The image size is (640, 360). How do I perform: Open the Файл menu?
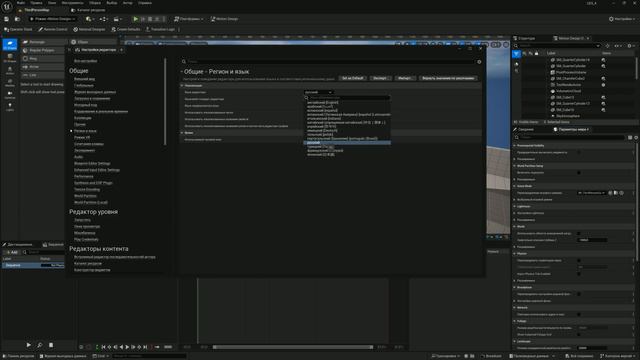[21, 3]
